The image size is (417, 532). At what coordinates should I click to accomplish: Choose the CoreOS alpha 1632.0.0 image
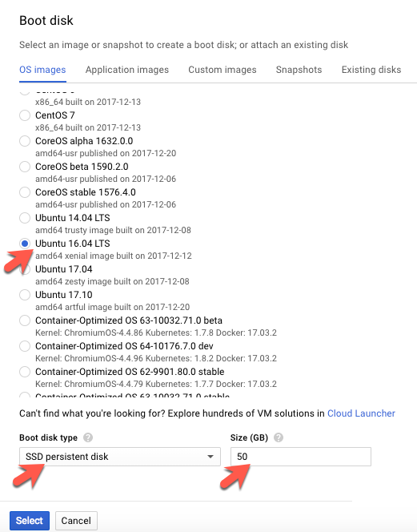tap(25, 141)
